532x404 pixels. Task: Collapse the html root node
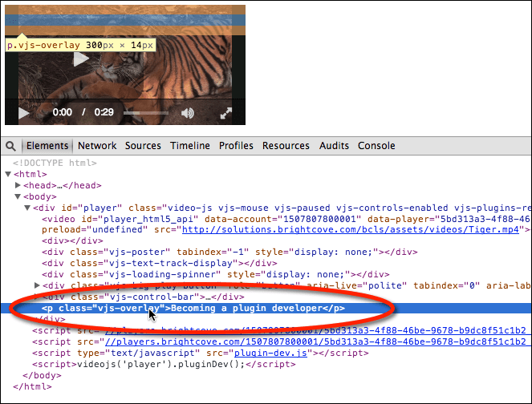coord(8,174)
